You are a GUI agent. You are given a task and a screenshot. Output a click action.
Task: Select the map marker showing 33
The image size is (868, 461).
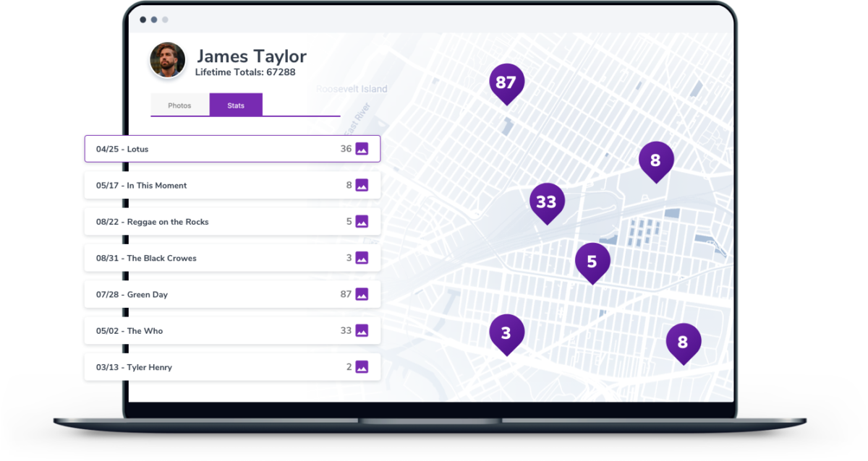(547, 202)
